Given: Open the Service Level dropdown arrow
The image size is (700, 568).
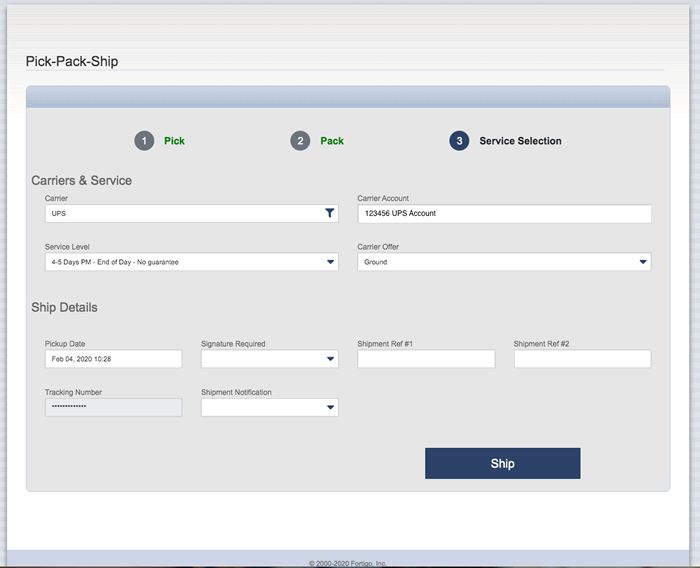Looking at the screenshot, I should pyautogui.click(x=330, y=262).
